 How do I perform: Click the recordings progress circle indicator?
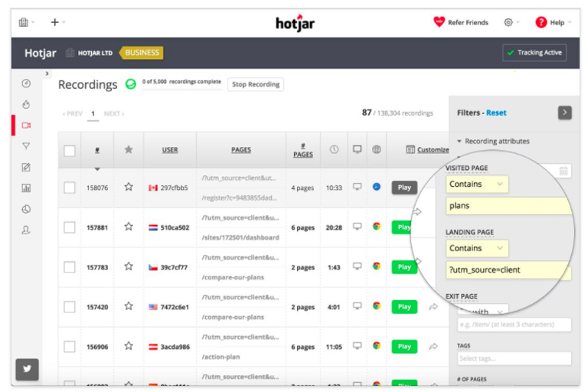(x=130, y=84)
